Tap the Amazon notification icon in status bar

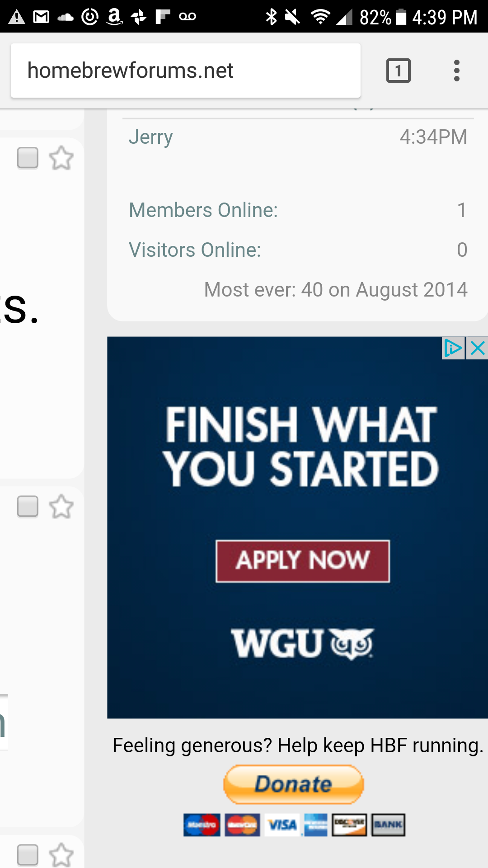pos(114,17)
